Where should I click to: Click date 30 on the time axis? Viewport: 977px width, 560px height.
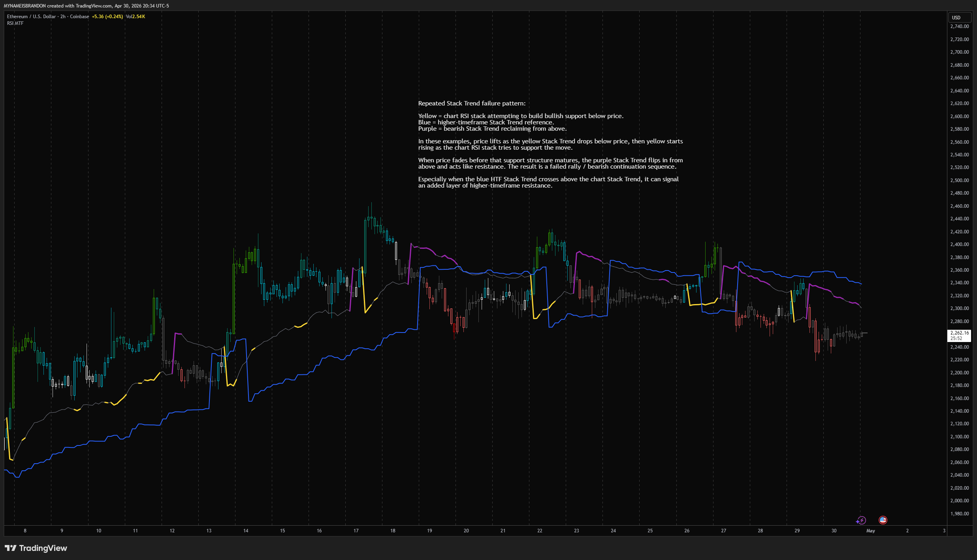(x=834, y=531)
